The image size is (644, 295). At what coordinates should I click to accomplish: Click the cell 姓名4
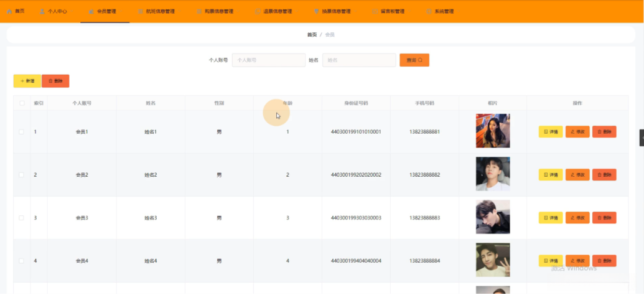click(x=151, y=261)
